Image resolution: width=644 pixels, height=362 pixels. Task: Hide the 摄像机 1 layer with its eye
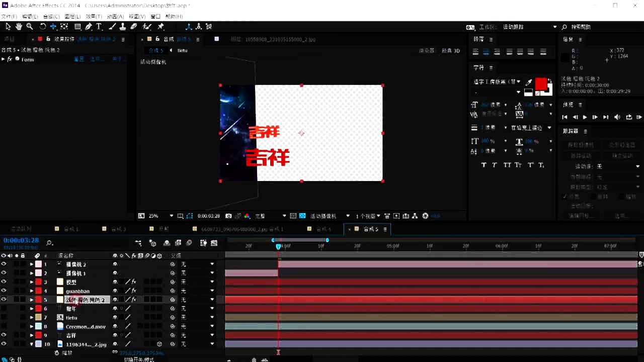pos(4,273)
